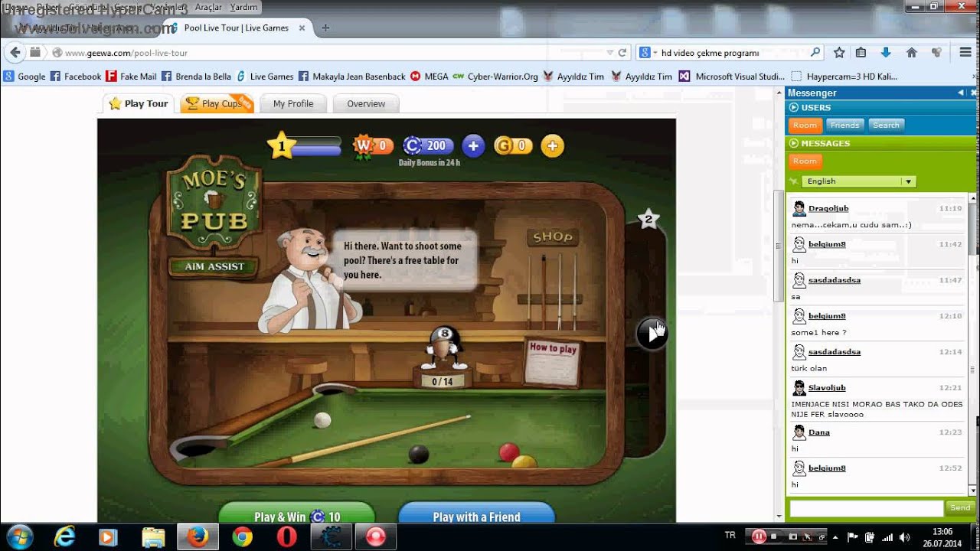Open the Firefox hamburger menu
This screenshot has height=551, width=980.
965,53
